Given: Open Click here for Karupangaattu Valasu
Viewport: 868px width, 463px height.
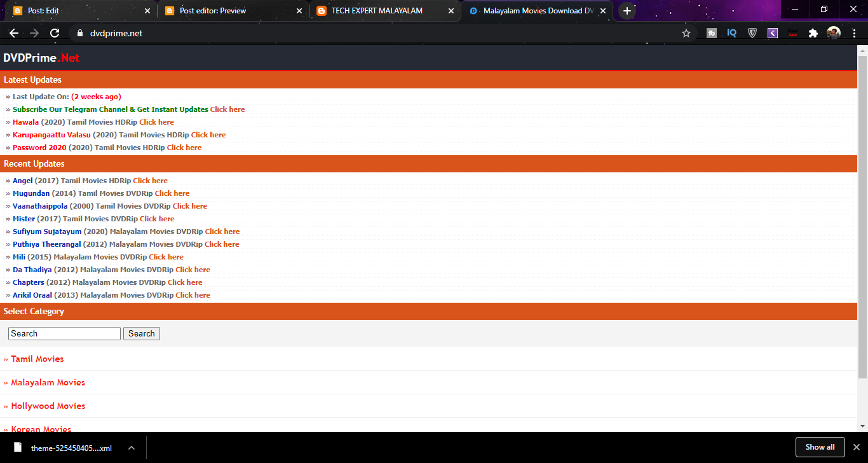Looking at the screenshot, I should click(x=208, y=135).
